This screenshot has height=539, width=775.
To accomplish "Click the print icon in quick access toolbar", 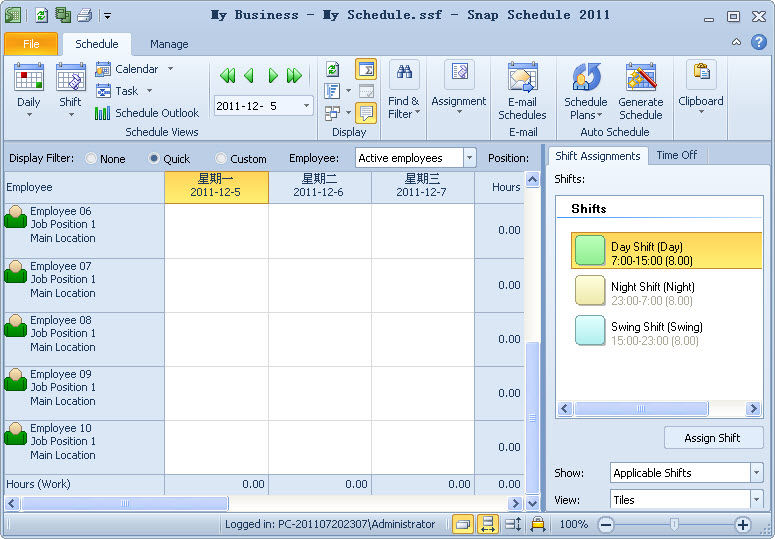I will click(x=85, y=15).
